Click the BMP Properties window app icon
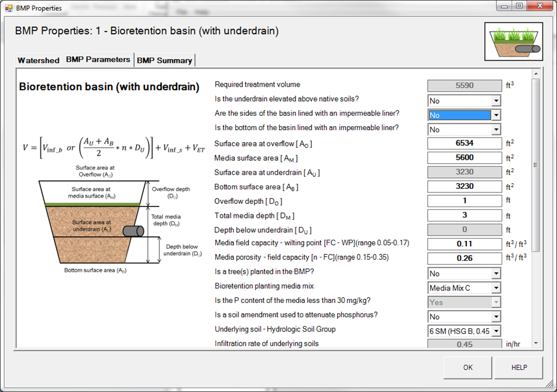 click(x=9, y=8)
